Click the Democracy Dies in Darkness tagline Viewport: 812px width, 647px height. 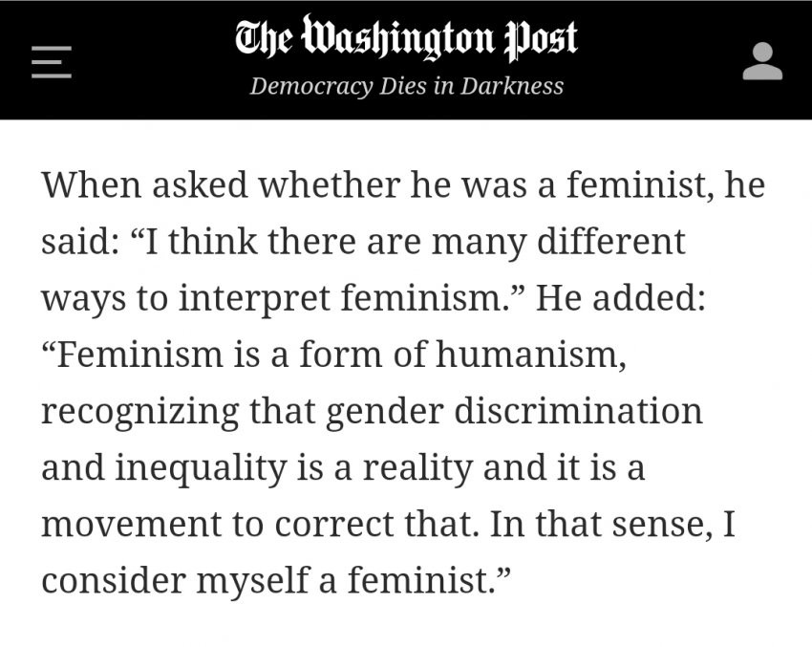407,86
